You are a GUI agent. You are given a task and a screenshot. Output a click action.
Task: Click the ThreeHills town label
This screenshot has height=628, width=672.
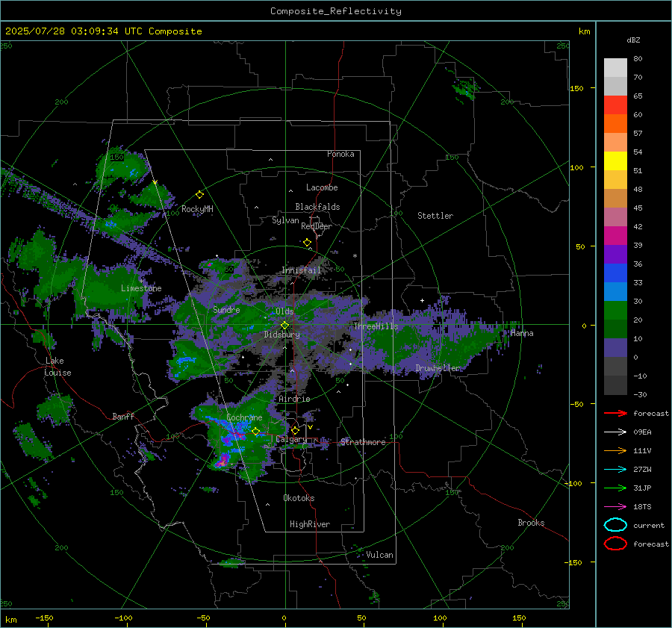click(x=376, y=326)
